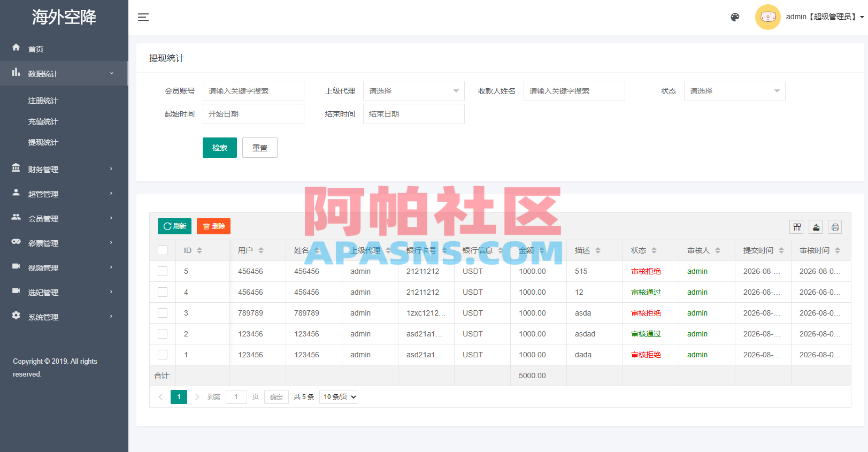Click the export table icon
This screenshot has width=868, height=452.
[816, 227]
